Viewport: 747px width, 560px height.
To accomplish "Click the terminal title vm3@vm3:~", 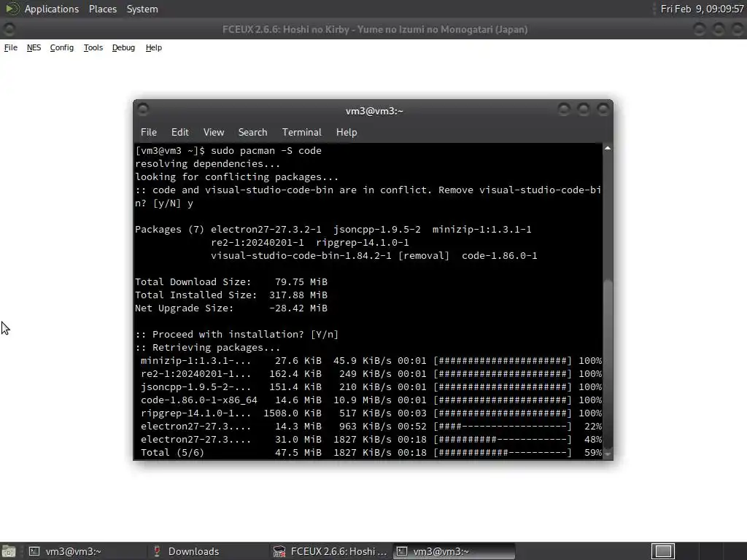I will (x=374, y=111).
